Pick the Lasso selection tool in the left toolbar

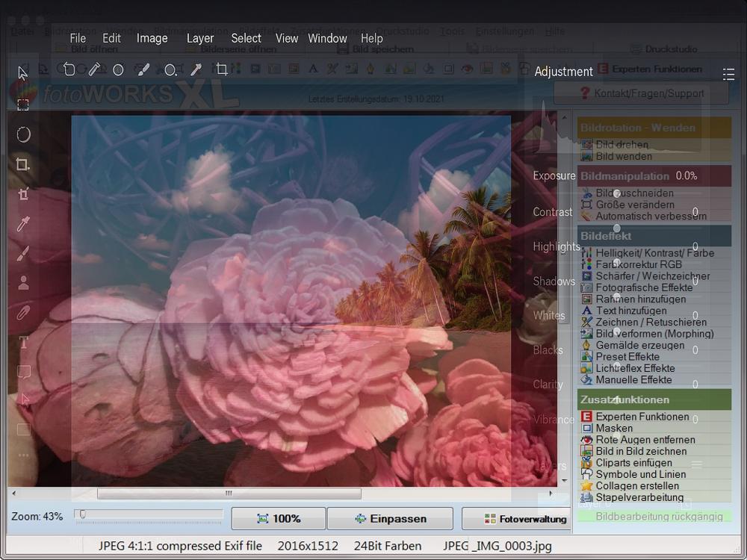click(23, 134)
